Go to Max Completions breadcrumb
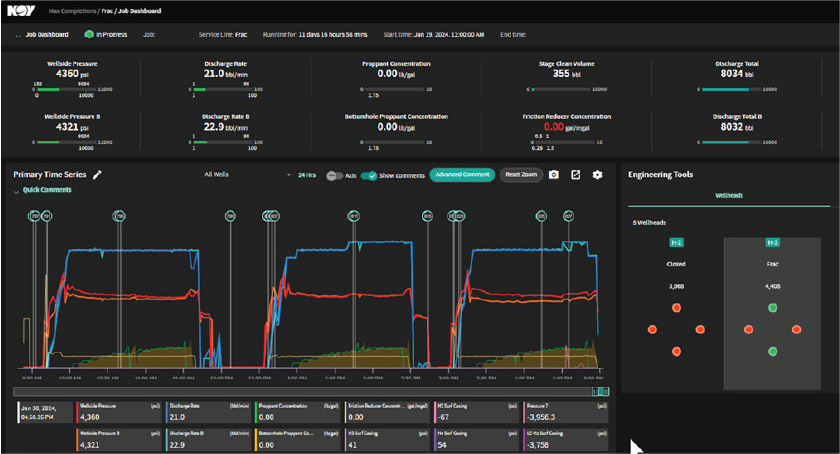This screenshot has width=840, height=454. click(x=72, y=11)
